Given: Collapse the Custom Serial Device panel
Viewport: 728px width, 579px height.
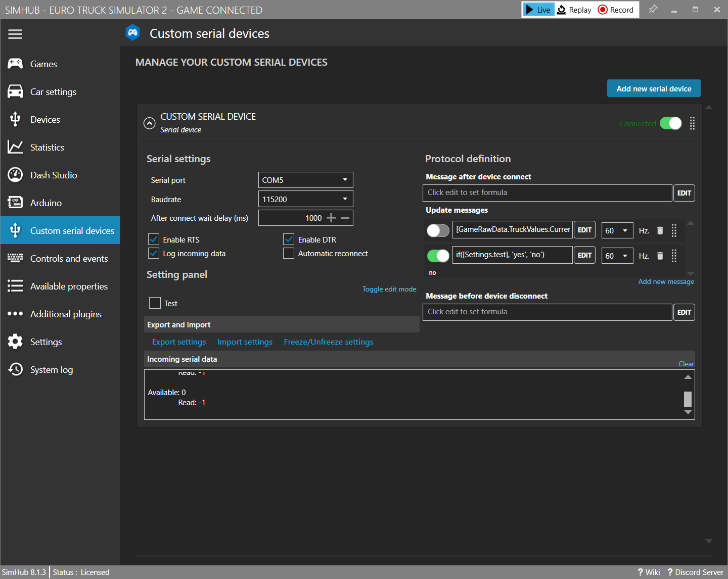Looking at the screenshot, I should [x=149, y=123].
